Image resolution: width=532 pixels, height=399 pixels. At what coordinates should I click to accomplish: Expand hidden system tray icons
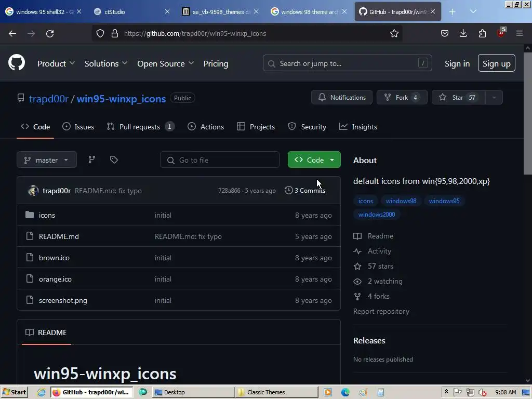pyautogui.click(x=446, y=392)
